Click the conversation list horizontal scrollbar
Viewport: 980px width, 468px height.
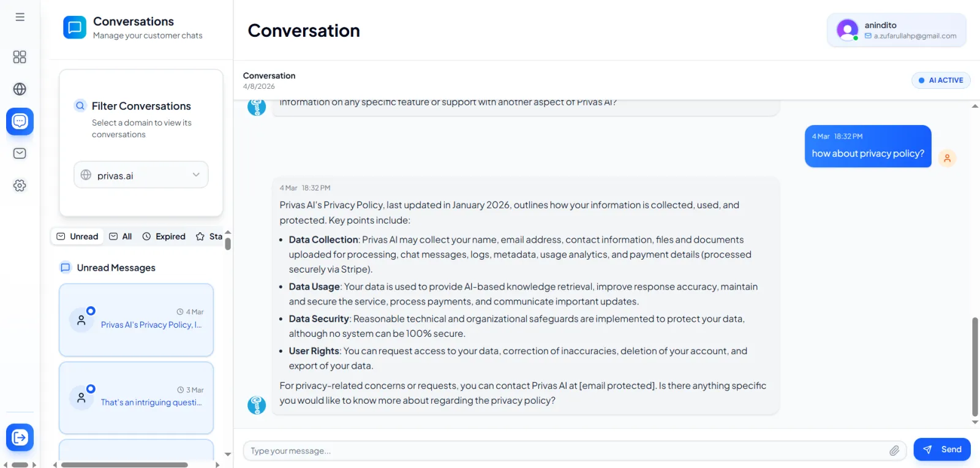(124, 465)
